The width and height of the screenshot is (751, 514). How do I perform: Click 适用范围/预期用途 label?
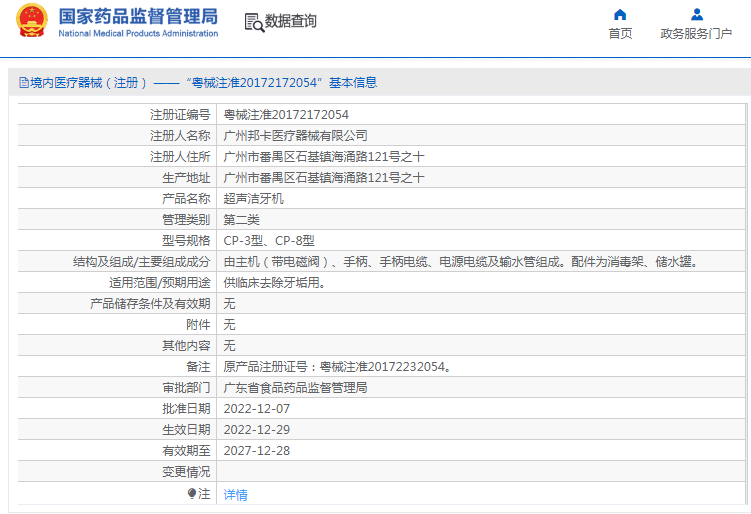click(160, 283)
